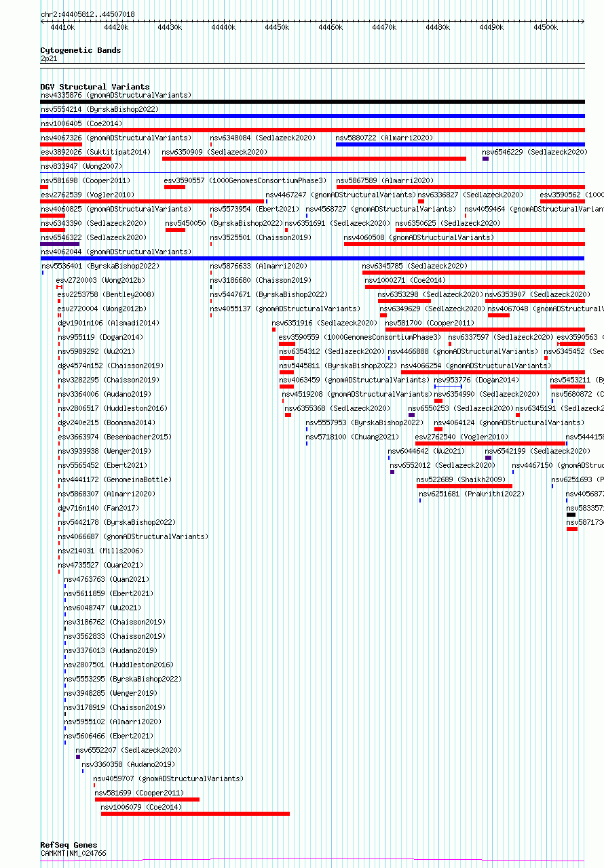The width and height of the screenshot is (604, 868).
Task: Click the red esv2762539 variant bar
Action: (152, 201)
